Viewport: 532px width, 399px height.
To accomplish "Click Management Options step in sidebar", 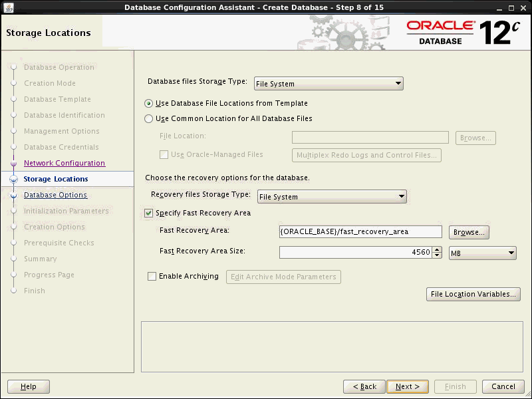I will [62, 131].
